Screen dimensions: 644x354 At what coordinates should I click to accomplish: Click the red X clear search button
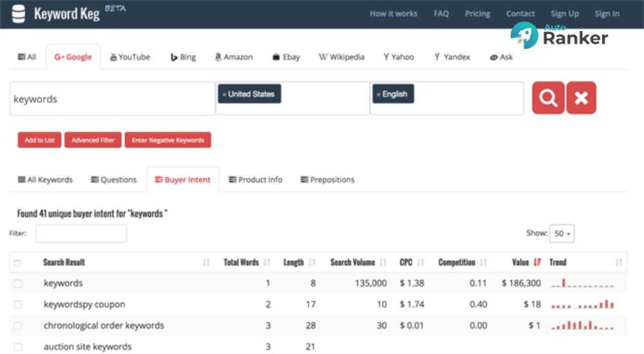coord(581,98)
